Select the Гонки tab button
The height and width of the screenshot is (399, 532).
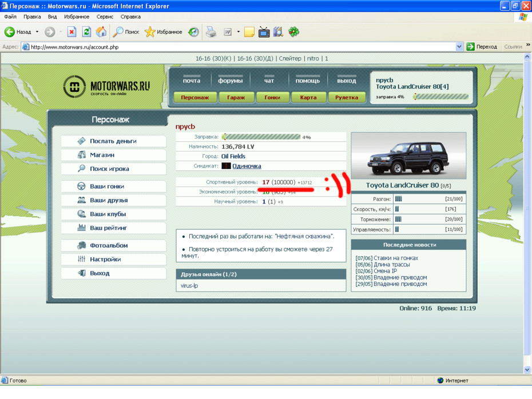pyautogui.click(x=272, y=97)
